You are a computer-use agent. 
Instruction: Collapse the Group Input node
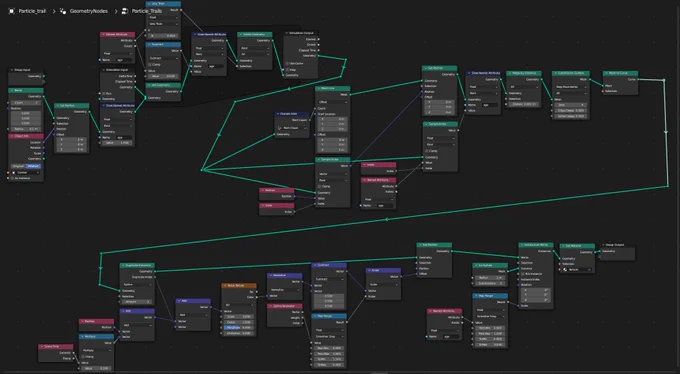[x=12, y=70]
